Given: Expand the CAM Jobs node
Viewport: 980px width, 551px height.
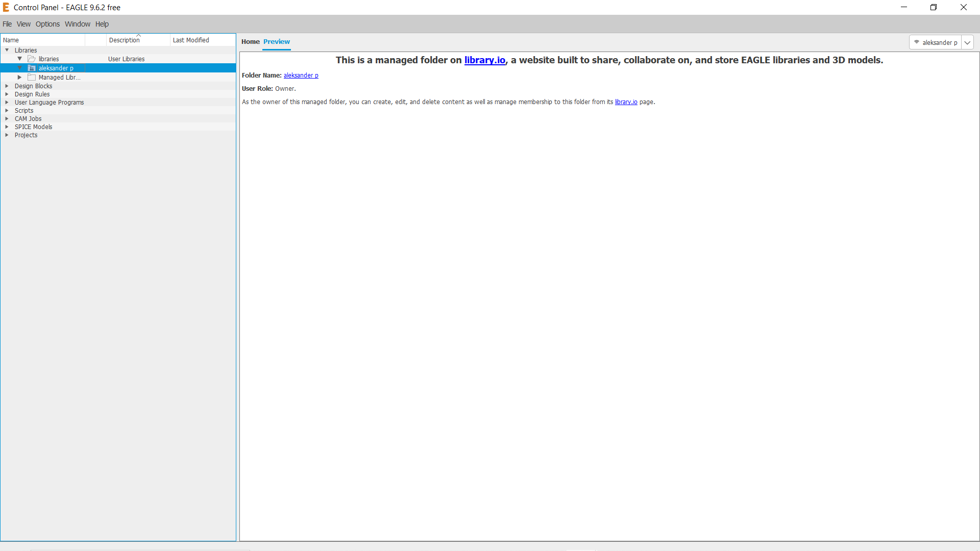Looking at the screenshot, I should point(7,119).
